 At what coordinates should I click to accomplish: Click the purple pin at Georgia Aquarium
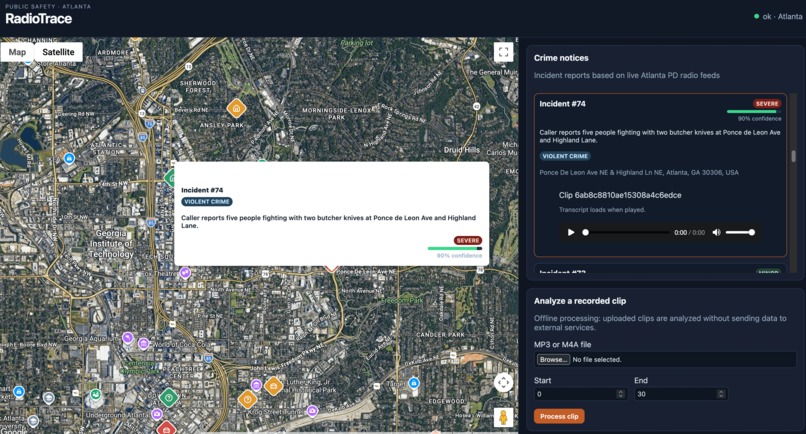point(128,338)
